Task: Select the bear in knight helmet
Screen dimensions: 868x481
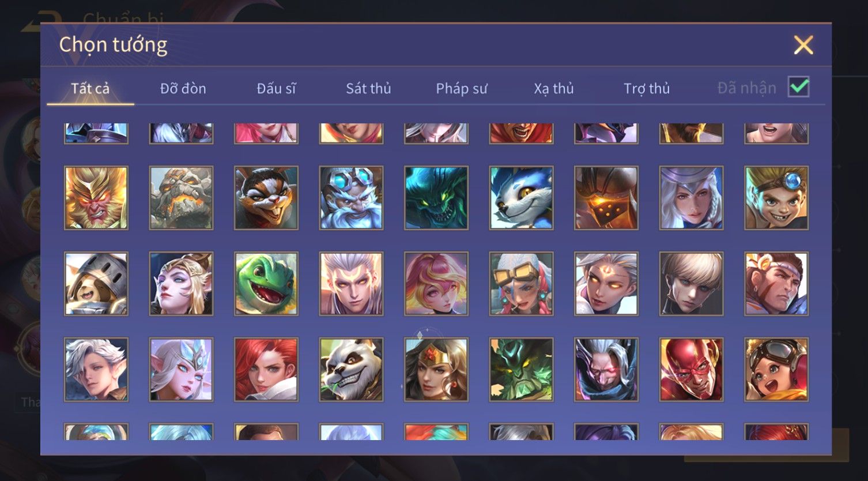Action: click(96, 284)
